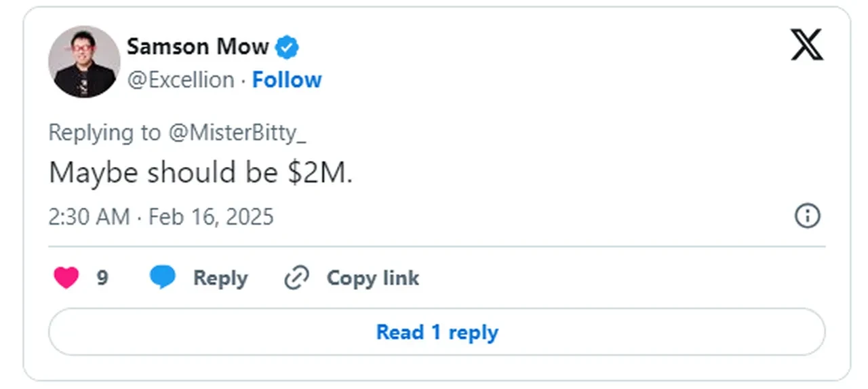Click the blue verified badge
Image resolution: width=868 pixels, height=389 pixels.
(288, 47)
